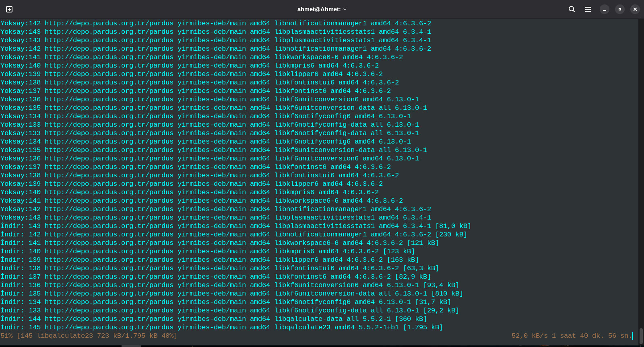This screenshot has height=347, width=644.
Task: Open a new terminal tab
Action: (9, 9)
